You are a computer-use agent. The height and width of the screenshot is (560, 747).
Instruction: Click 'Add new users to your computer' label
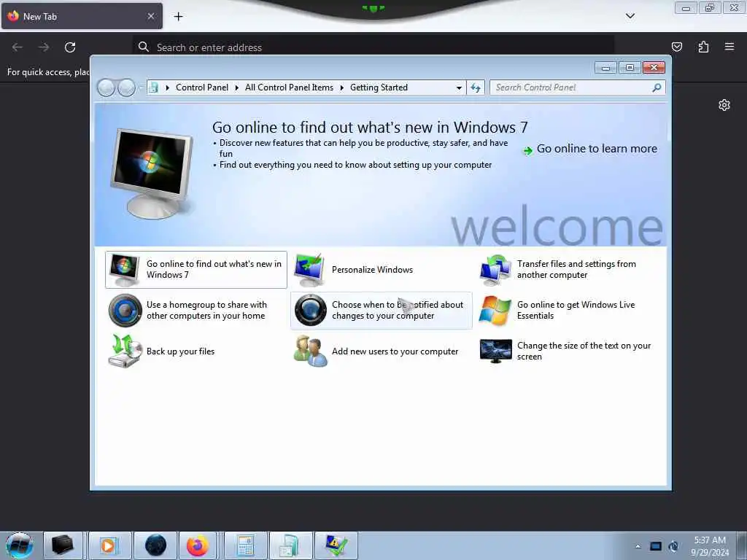click(395, 351)
